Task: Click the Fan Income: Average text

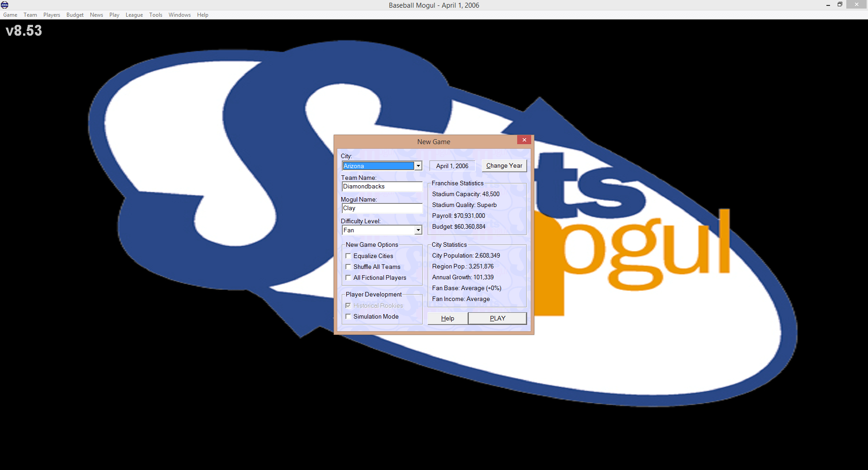Action: [461, 299]
